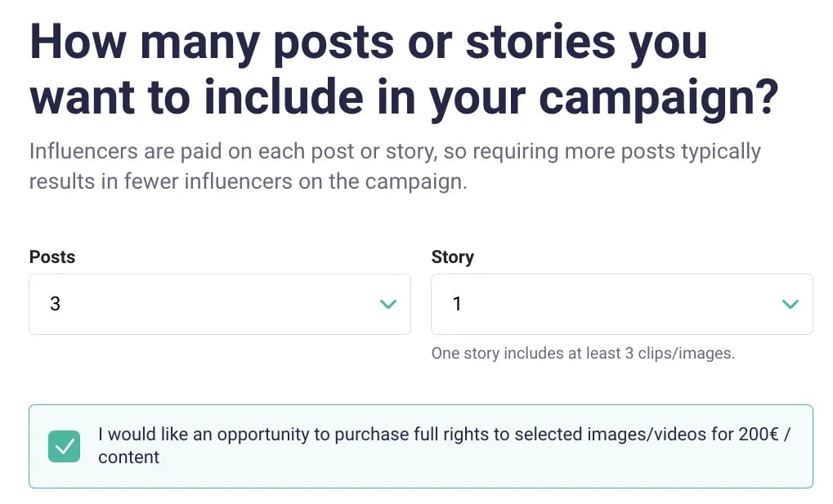Viewport: 833px width, 504px height.
Task: Click the campaign question heading
Action: coord(368,69)
